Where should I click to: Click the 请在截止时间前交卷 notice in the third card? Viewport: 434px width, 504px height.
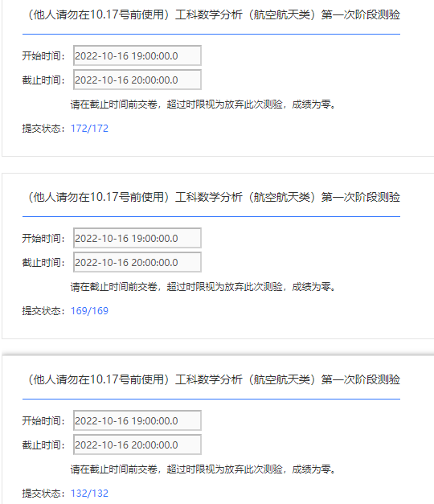pos(203,469)
